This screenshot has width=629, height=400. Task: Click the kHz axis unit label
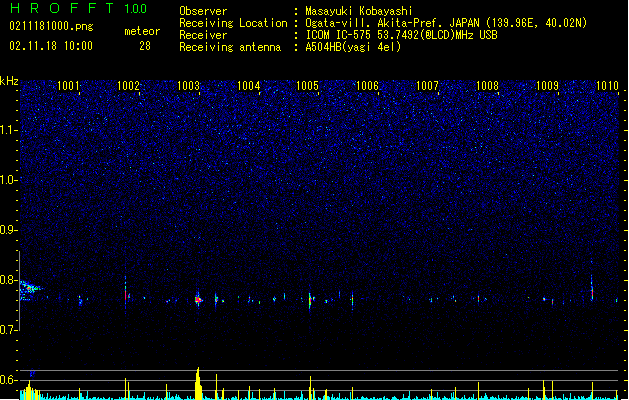tap(9, 81)
